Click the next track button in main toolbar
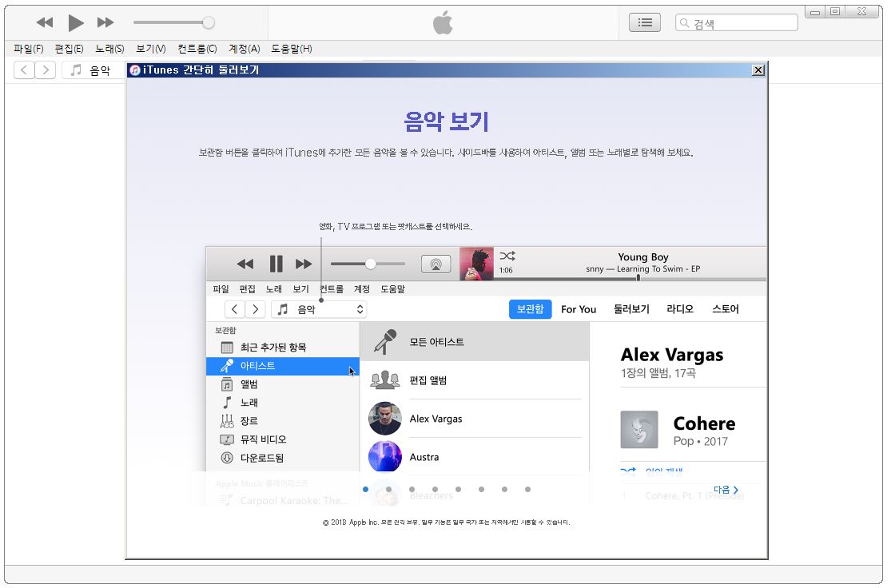 coord(105,22)
